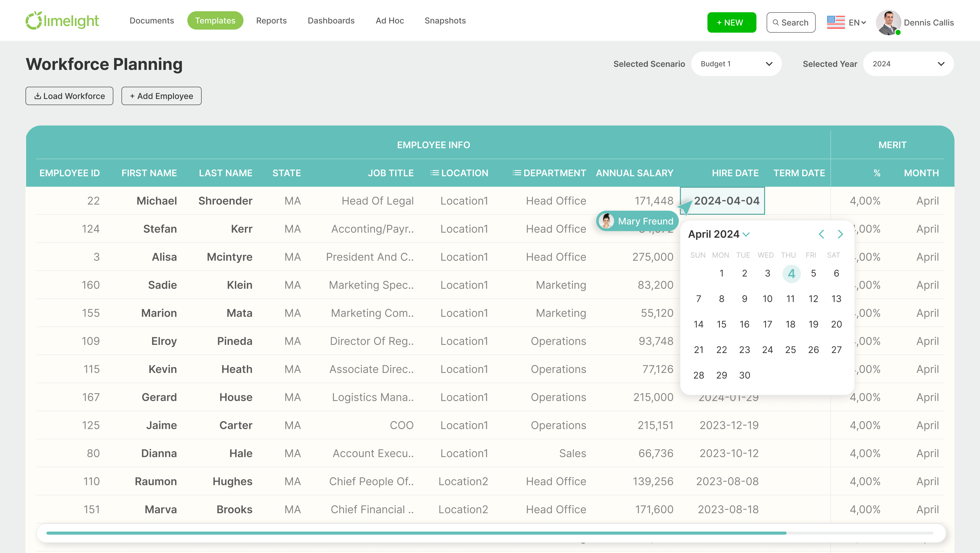
Task: Select April 4 in the calendar
Action: coord(791,273)
